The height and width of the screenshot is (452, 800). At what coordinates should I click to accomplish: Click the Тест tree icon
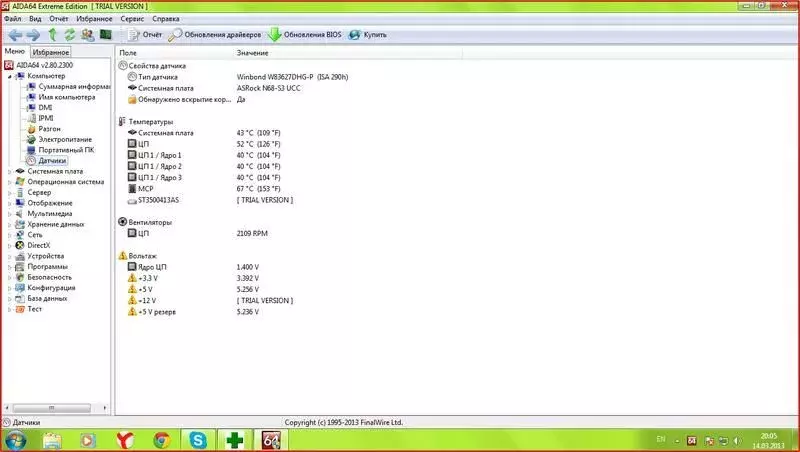(x=20, y=309)
